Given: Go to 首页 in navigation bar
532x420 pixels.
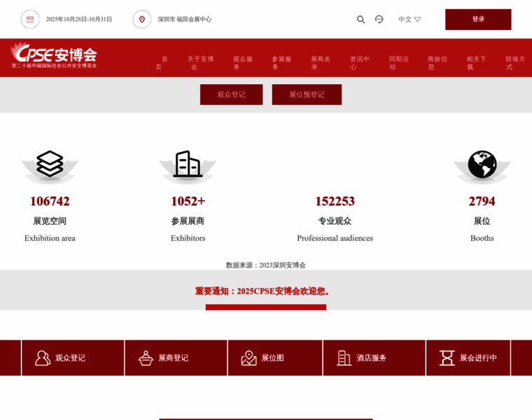Looking at the screenshot, I should pos(162,63).
